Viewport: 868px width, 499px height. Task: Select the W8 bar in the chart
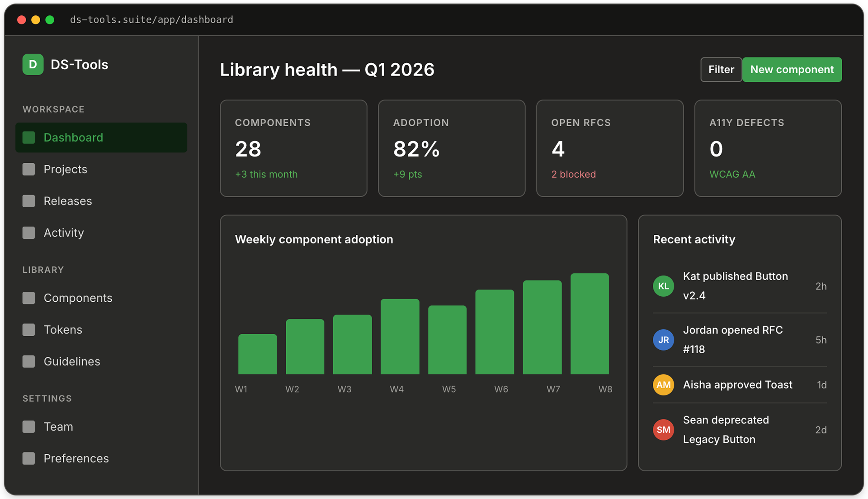[x=589, y=324]
